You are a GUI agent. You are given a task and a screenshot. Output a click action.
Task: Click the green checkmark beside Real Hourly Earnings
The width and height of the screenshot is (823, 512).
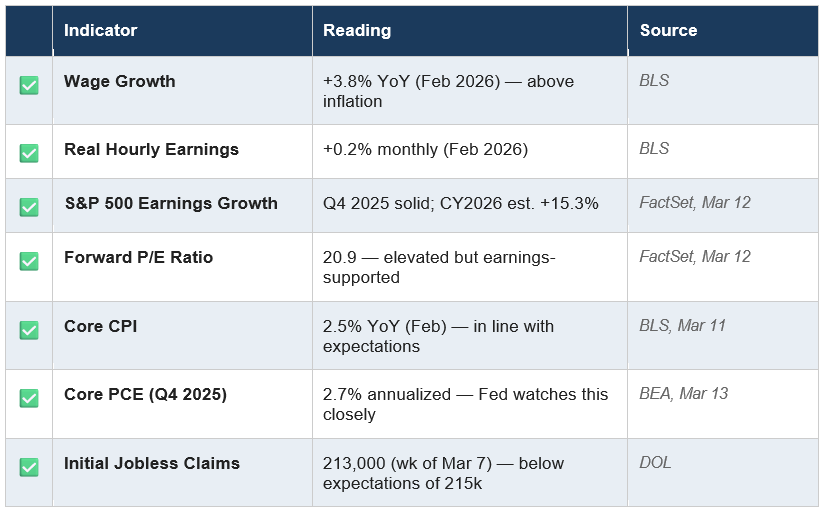click(29, 153)
